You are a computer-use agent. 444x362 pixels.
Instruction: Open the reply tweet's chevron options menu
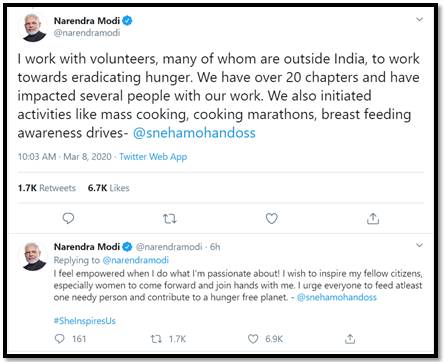419,245
